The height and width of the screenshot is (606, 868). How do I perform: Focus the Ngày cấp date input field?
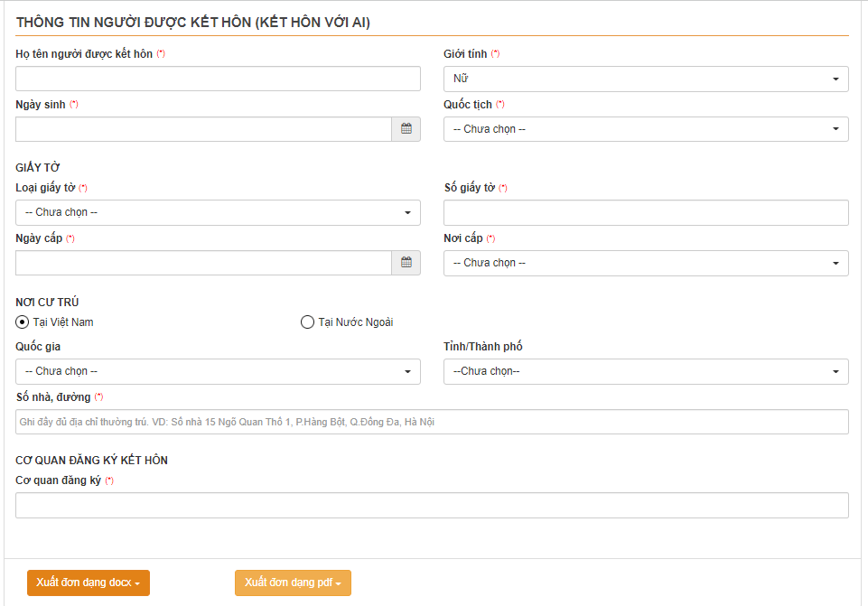(203, 263)
